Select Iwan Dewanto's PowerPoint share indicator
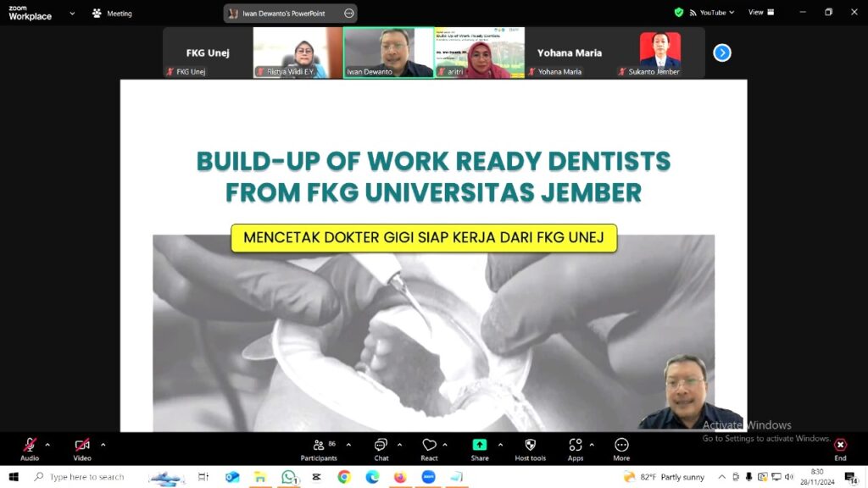This screenshot has width=868, height=488. point(283,14)
